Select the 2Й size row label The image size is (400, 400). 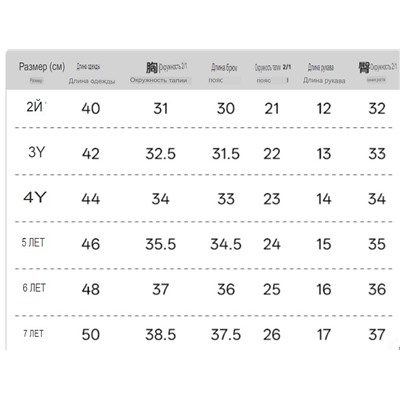click(35, 107)
